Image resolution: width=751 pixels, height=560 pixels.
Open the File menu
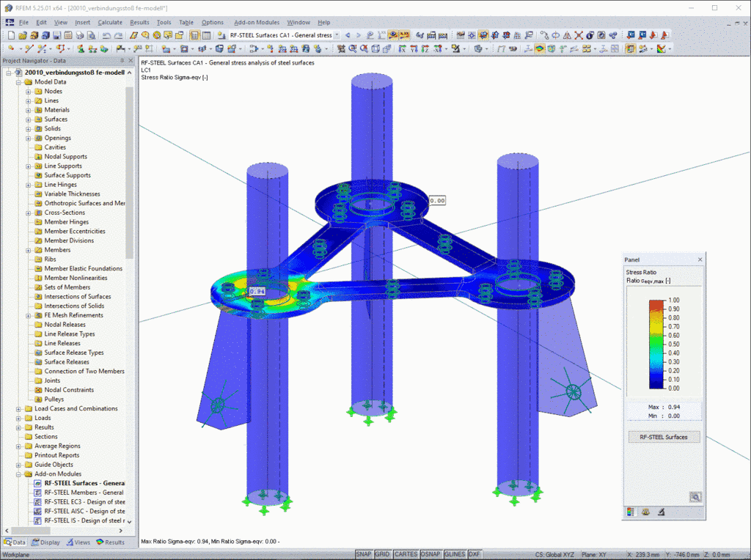[23, 23]
